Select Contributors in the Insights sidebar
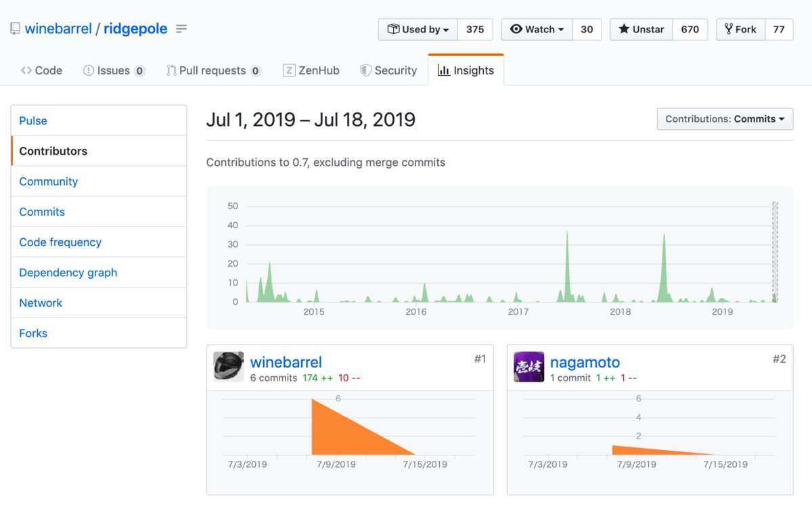Screen dimensions: 812x513 point(99,151)
